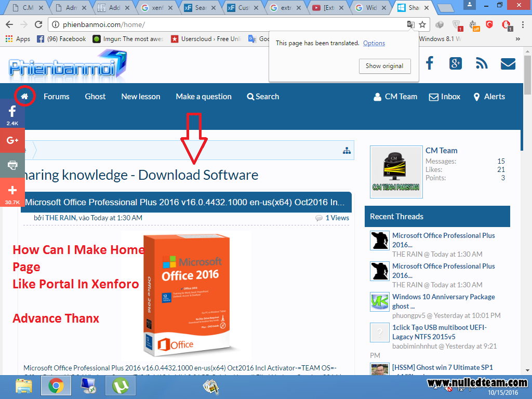Switch to the XenForo 'Cust' tab
This screenshot has width=532, height=399.
click(243, 7)
